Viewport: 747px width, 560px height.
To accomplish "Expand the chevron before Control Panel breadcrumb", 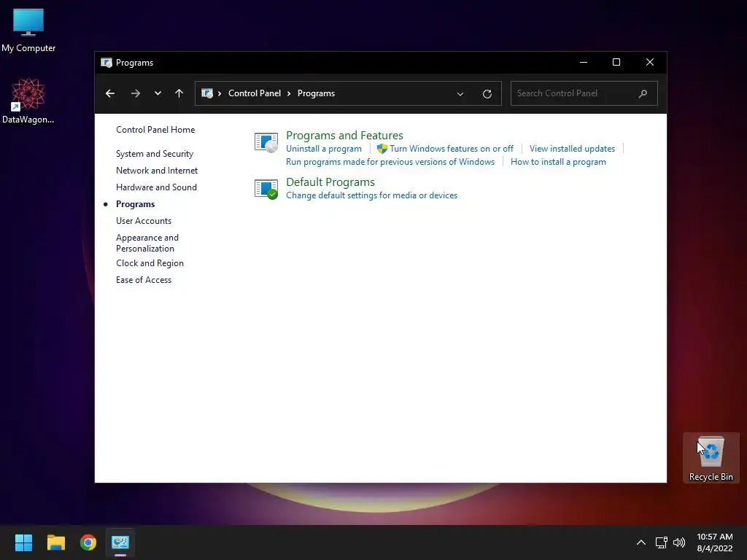I will (220, 93).
